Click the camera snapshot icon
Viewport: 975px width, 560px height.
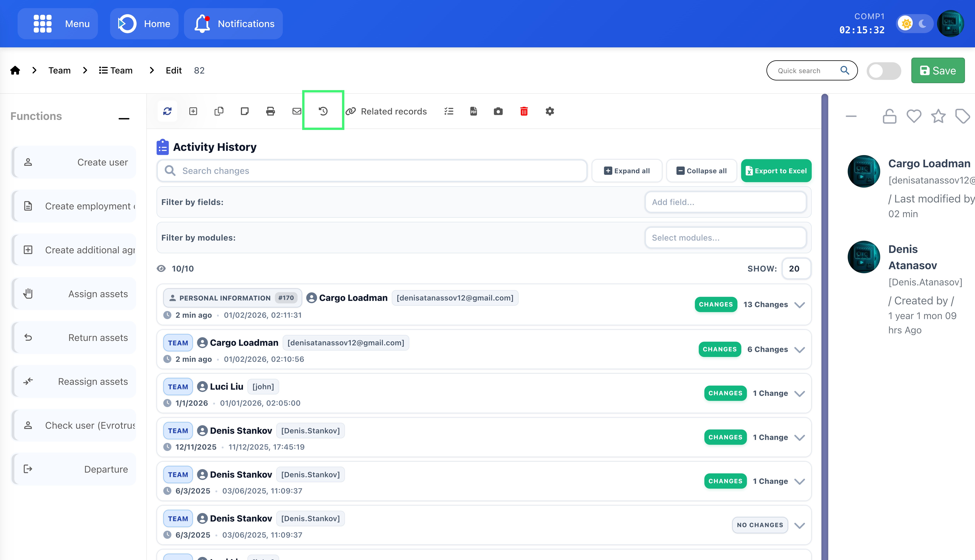tap(498, 111)
